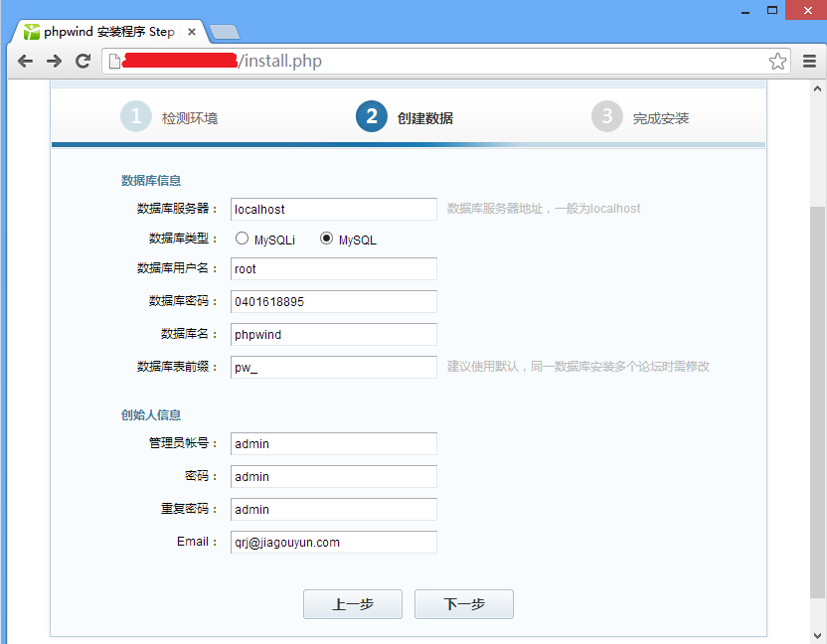This screenshot has width=827, height=644.
Task: Click the 数据库表前缀： label
Action: (177, 367)
